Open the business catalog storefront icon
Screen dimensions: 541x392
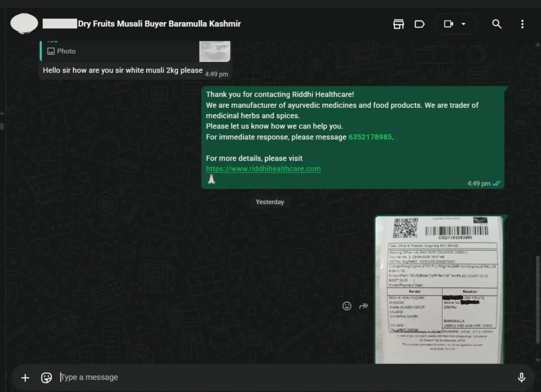[398, 24]
